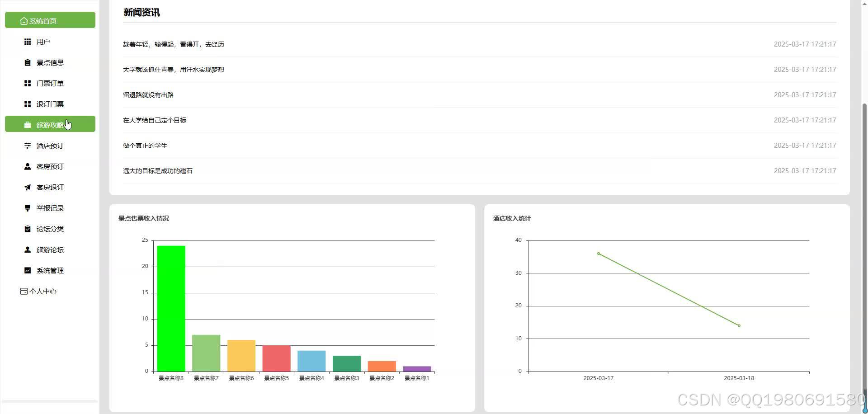Click the x-axis label 2025-03-17
Viewport: 868px width, 414px height.
click(x=599, y=378)
